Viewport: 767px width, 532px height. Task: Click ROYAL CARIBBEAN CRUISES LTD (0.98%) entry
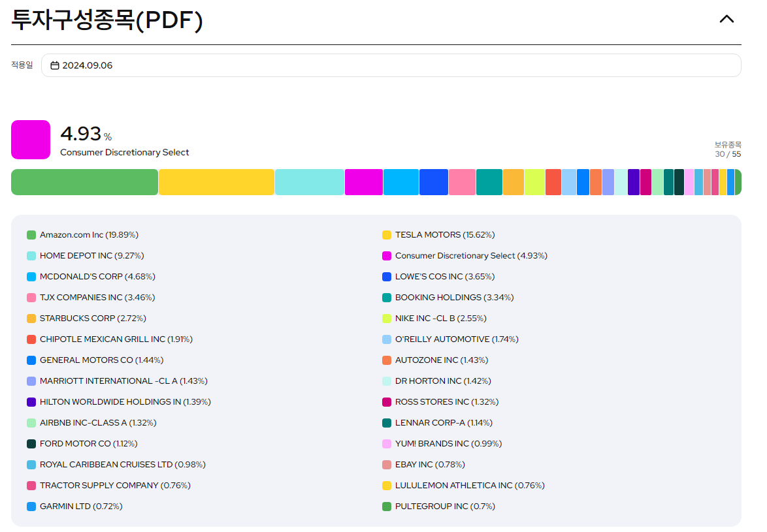pos(116,465)
